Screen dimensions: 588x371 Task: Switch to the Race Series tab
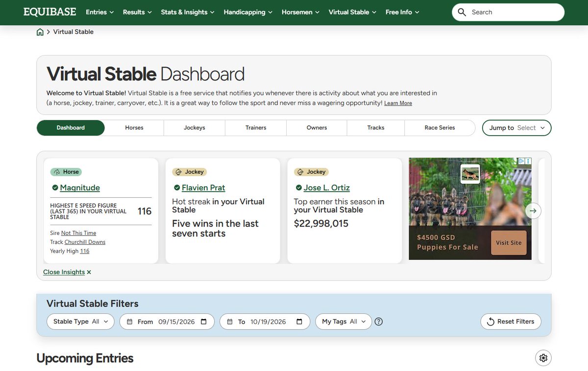point(440,128)
